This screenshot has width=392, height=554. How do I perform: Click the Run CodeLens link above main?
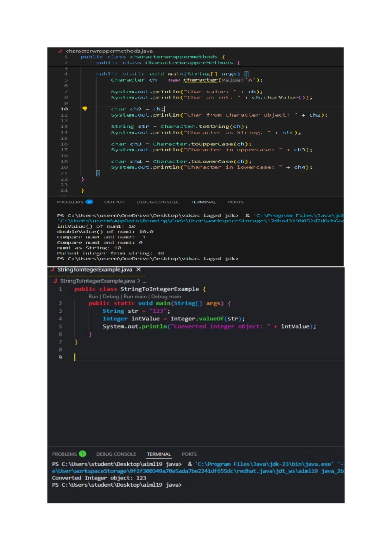tap(93, 297)
